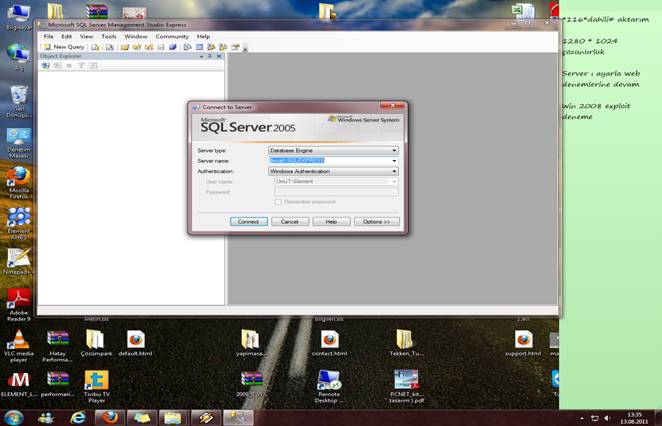Image resolution: width=662 pixels, height=426 pixels.
Task: Click the highlighted Server name text field
Action: [x=329, y=160]
